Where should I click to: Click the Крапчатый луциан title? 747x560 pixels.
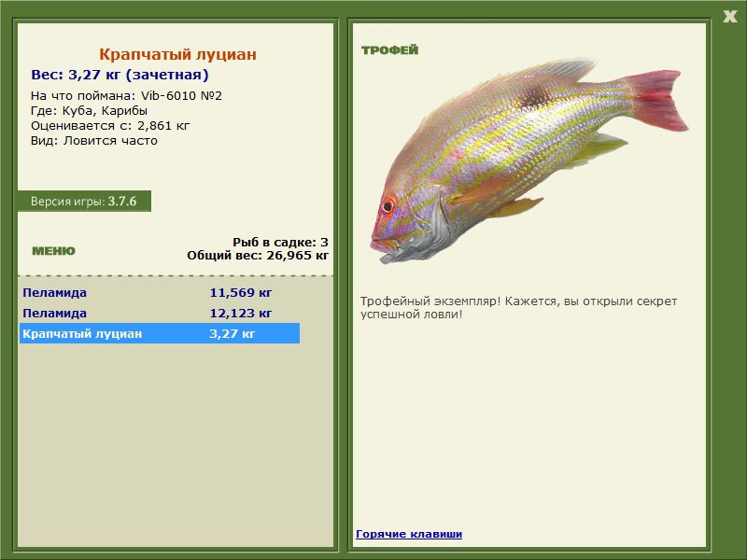click(177, 54)
